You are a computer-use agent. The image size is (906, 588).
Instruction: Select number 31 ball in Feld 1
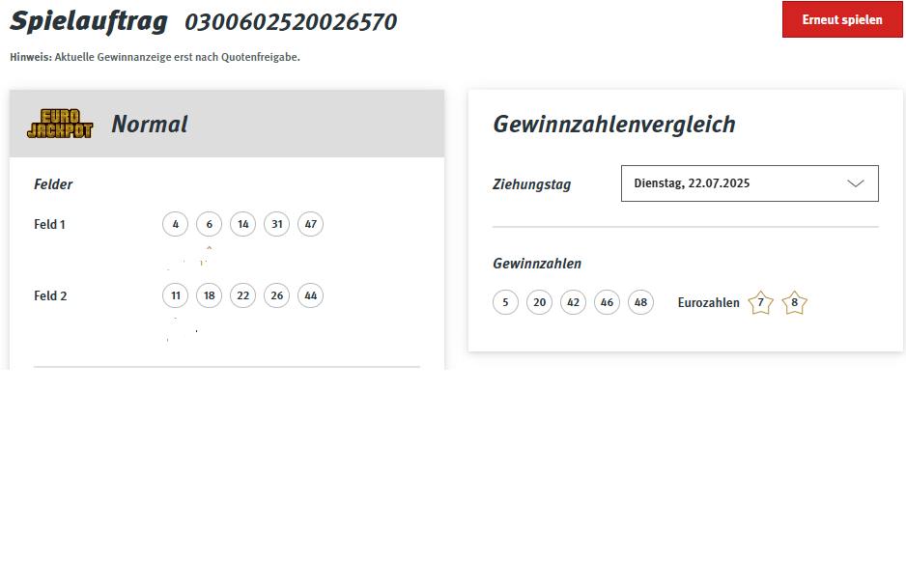tap(276, 225)
